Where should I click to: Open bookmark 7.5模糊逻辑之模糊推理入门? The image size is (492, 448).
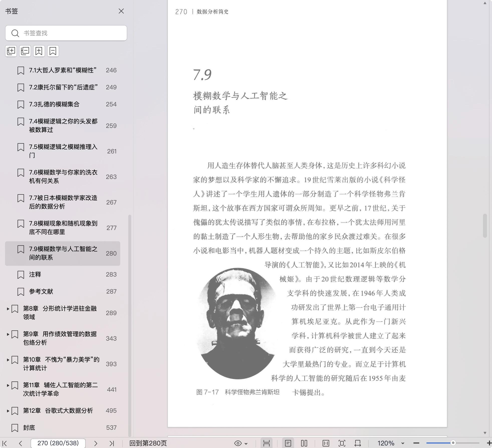[63, 151]
